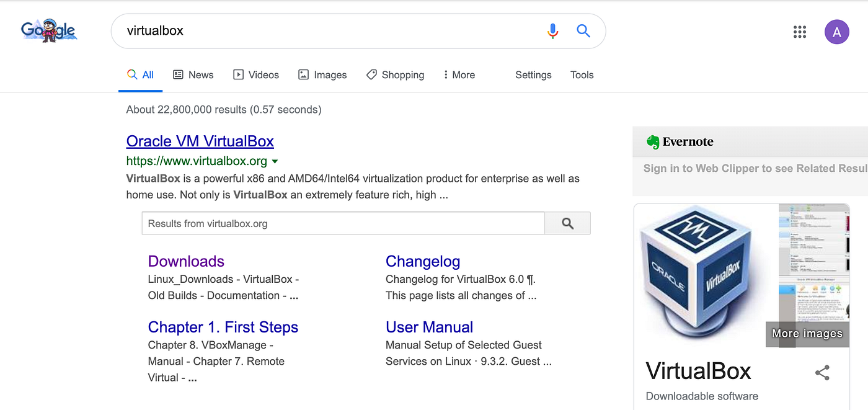Click More images overlay
This screenshot has width=868, height=410.
click(x=807, y=334)
